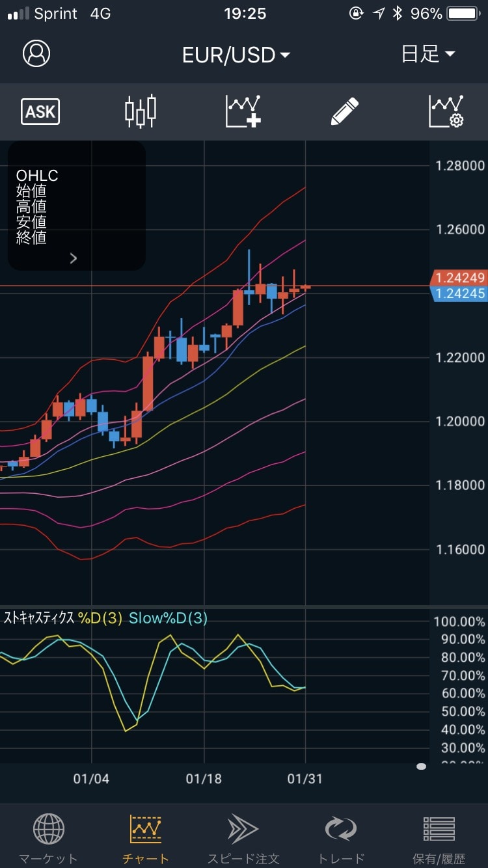This screenshot has width=488, height=868.
Task: Open the 保有/履歴 tab
Action: [439, 839]
